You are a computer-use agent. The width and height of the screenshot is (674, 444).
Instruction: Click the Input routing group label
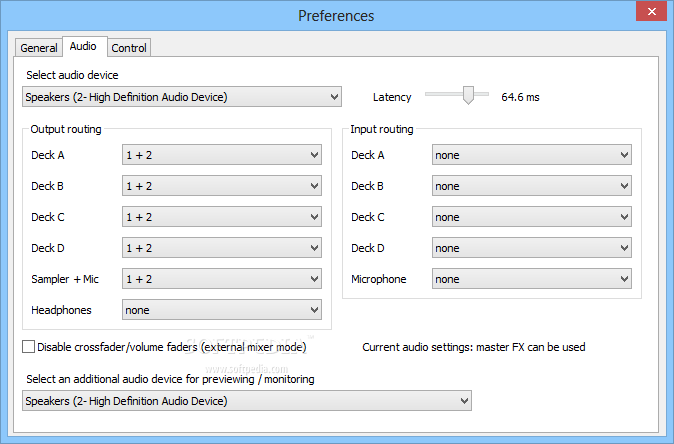[x=382, y=129]
